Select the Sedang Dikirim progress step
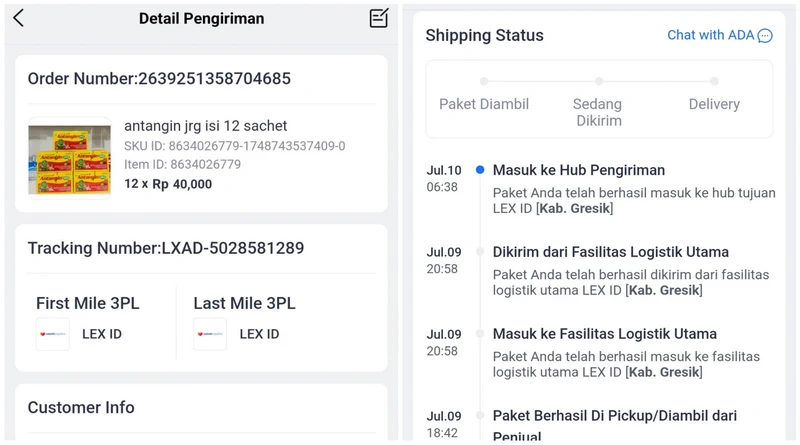This screenshot has height=445, width=800. pos(598,112)
